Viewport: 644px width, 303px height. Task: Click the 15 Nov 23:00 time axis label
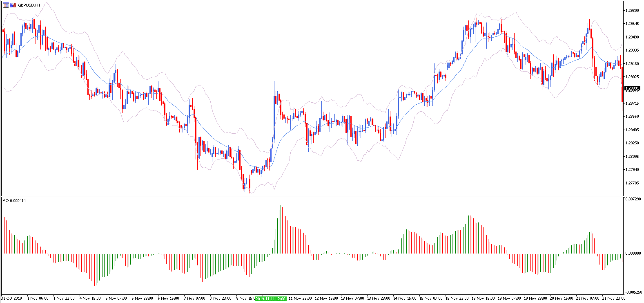[457, 299]
